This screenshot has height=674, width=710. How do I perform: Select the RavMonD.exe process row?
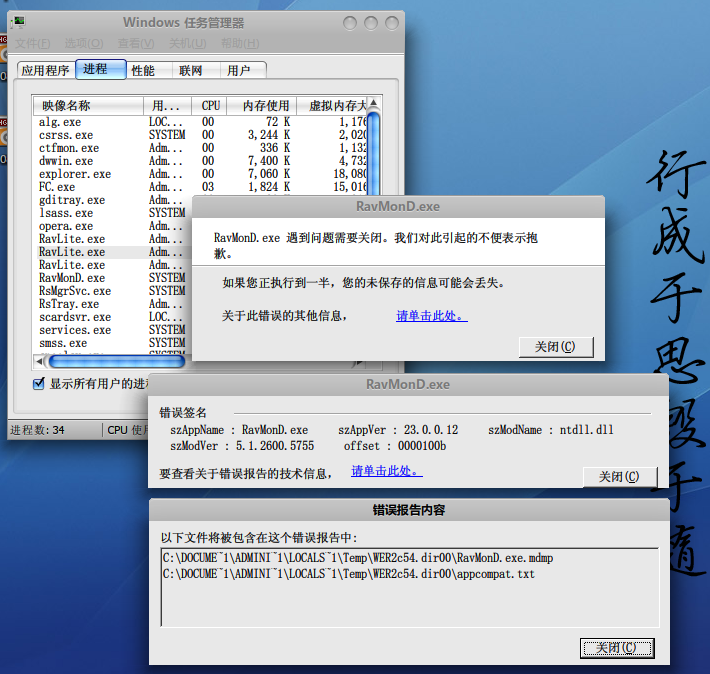(x=114, y=278)
